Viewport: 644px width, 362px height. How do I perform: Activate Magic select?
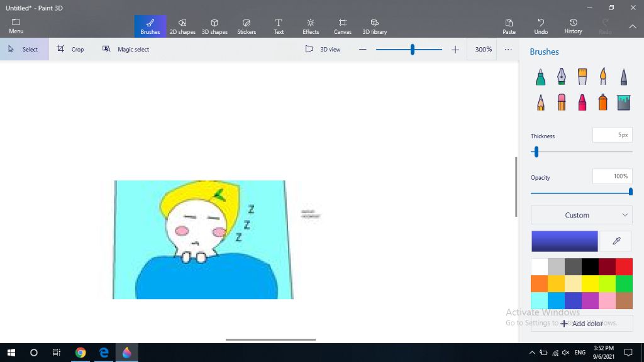126,49
